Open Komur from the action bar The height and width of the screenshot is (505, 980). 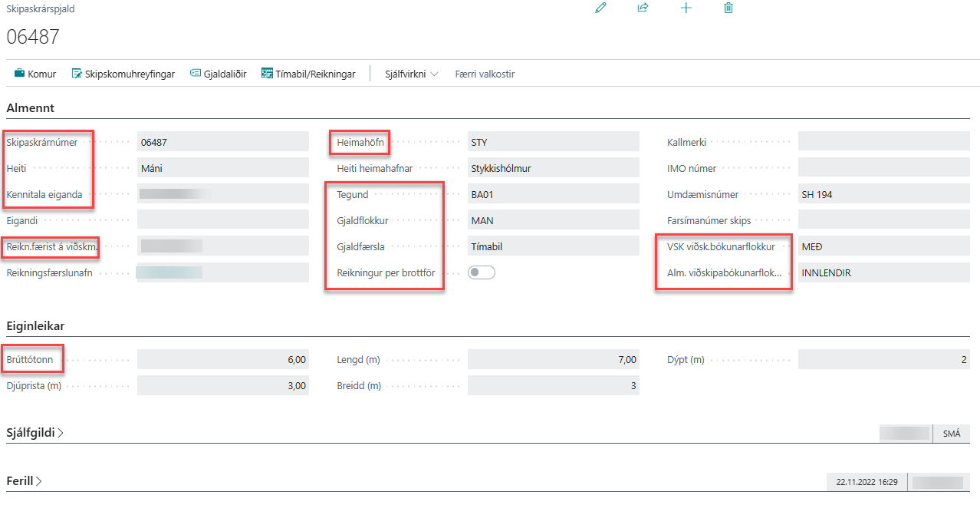click(35, 74)
